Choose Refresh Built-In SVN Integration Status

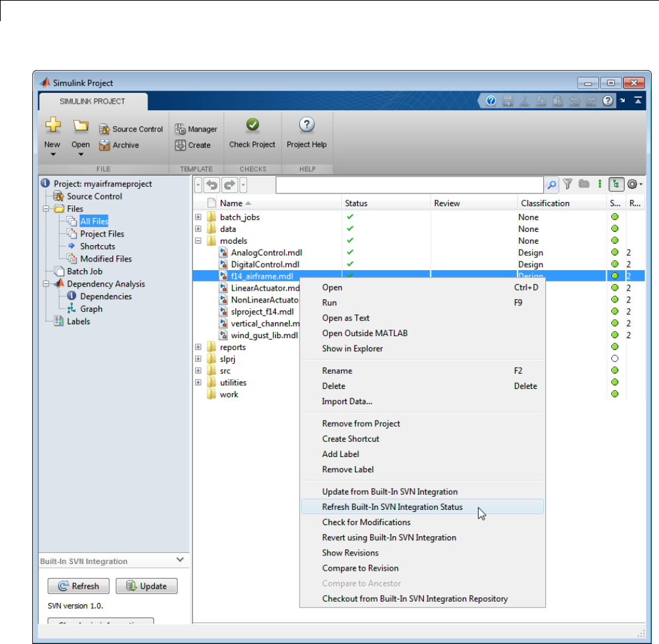click(423, 507)
